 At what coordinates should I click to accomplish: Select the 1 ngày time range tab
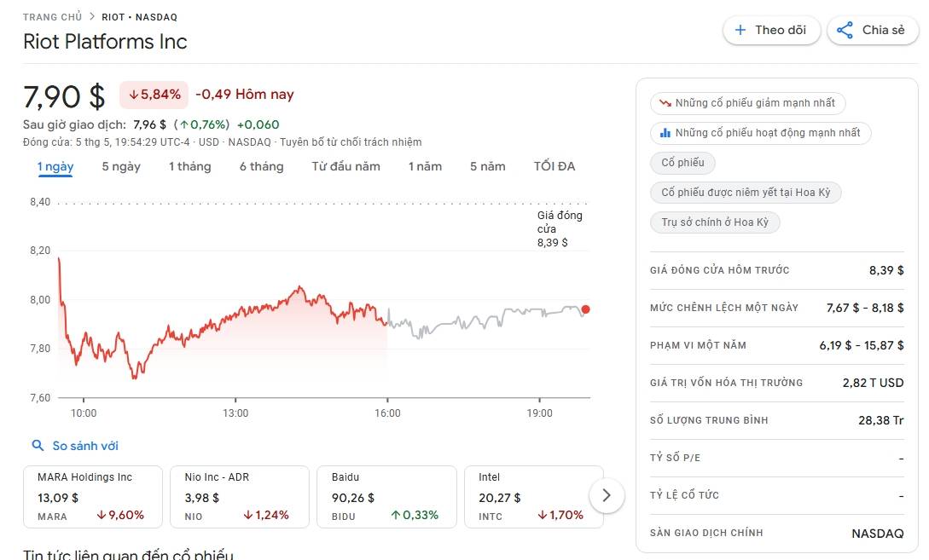point(55,166)
